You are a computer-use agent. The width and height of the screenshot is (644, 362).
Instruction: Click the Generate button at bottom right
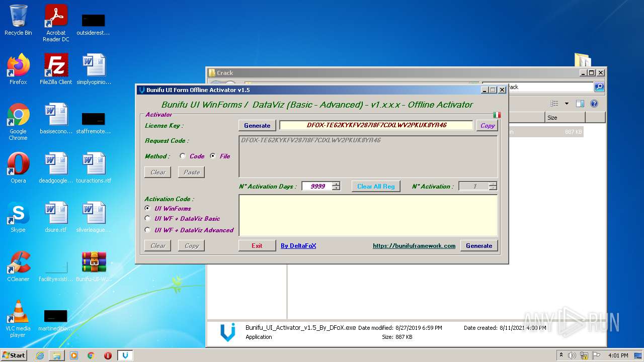point(479,246)
